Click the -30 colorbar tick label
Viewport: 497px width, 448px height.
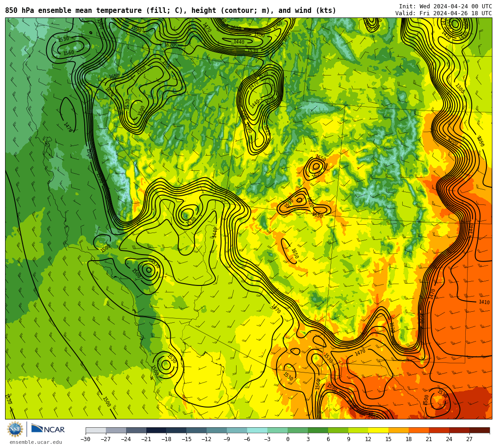coord(86,439)
